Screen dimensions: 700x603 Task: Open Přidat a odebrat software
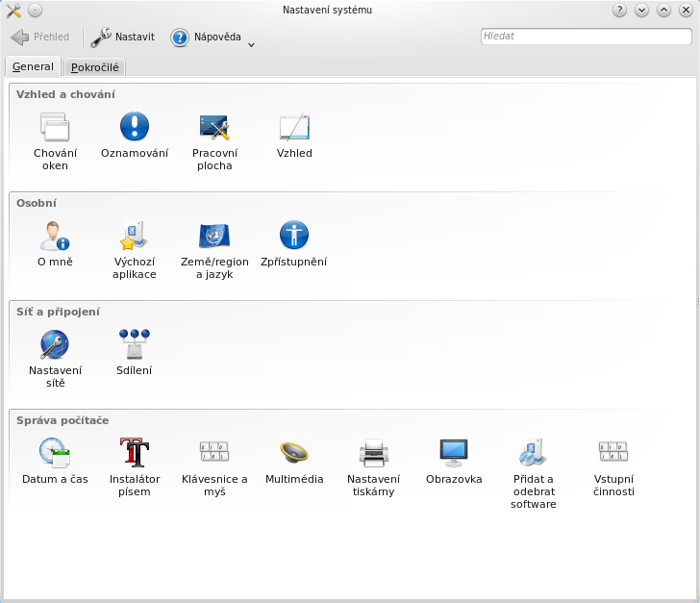(534, 473)
